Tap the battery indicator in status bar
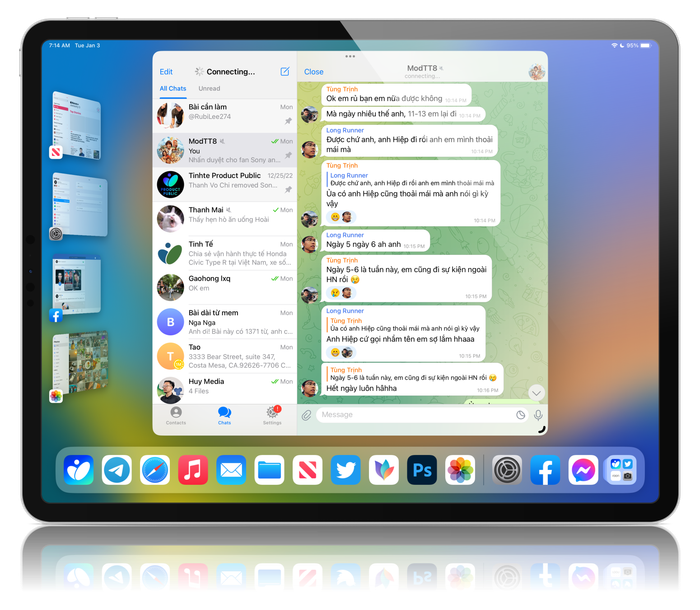 (x=646, y=46)
